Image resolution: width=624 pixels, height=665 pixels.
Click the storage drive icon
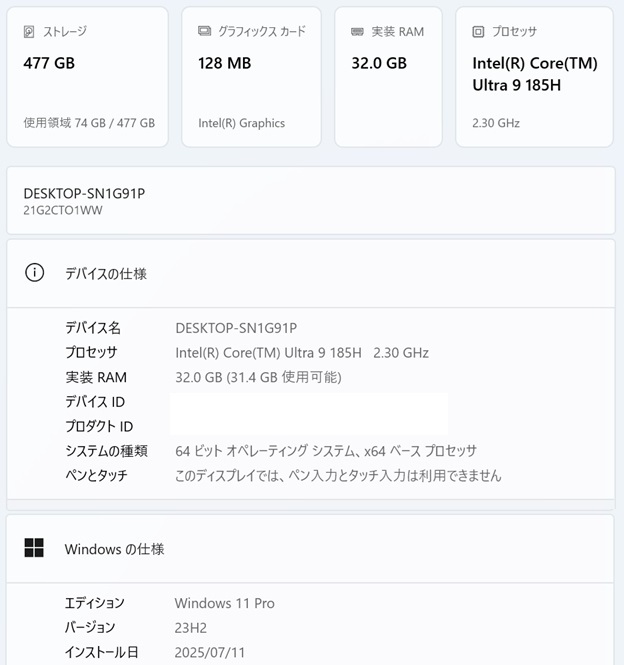pos(29,32)
